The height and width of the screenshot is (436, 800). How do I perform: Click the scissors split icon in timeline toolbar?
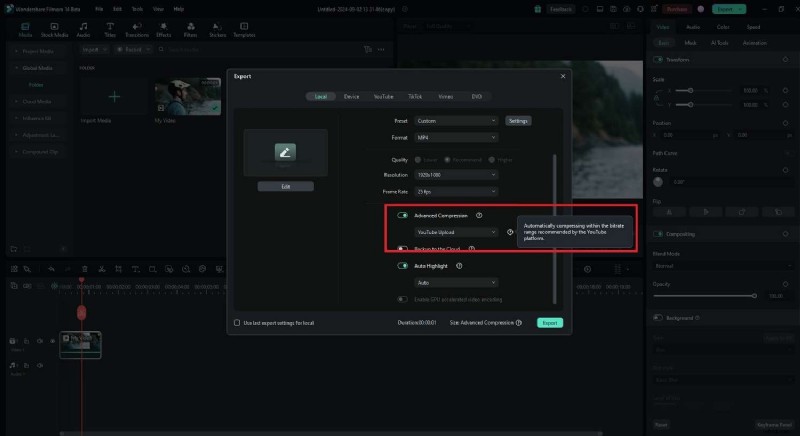[x=102, y=269]
